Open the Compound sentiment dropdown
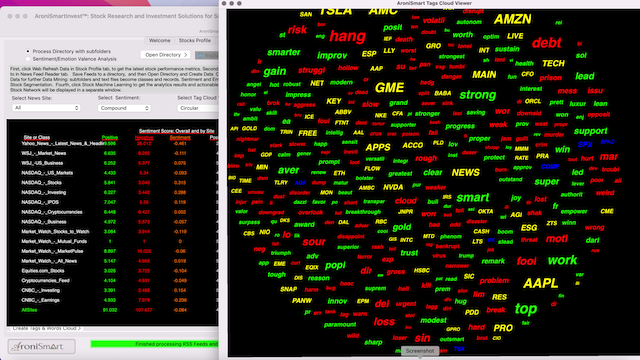640x360 pixels. [124, 108]
